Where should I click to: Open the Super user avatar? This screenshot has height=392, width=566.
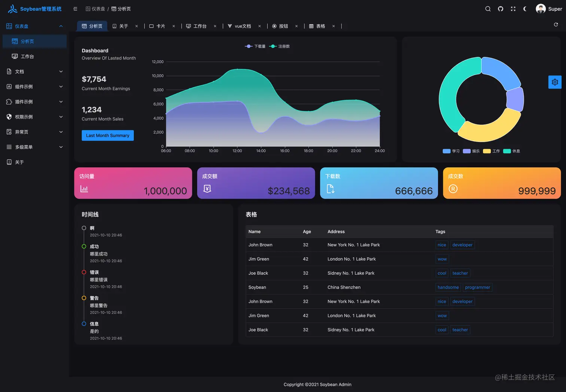541,9
